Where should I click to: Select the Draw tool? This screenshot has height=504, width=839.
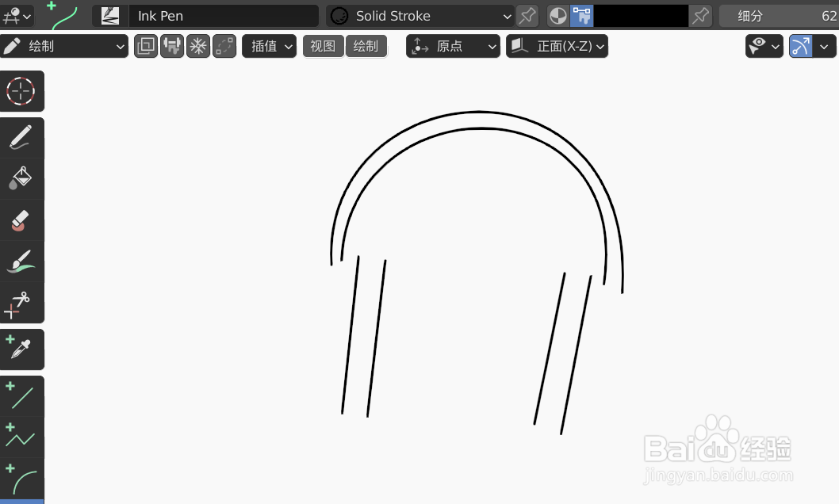click(21, 137)
